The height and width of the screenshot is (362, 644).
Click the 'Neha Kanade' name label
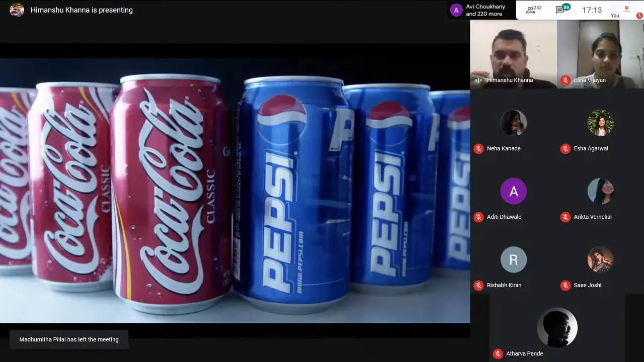(504, 148)
